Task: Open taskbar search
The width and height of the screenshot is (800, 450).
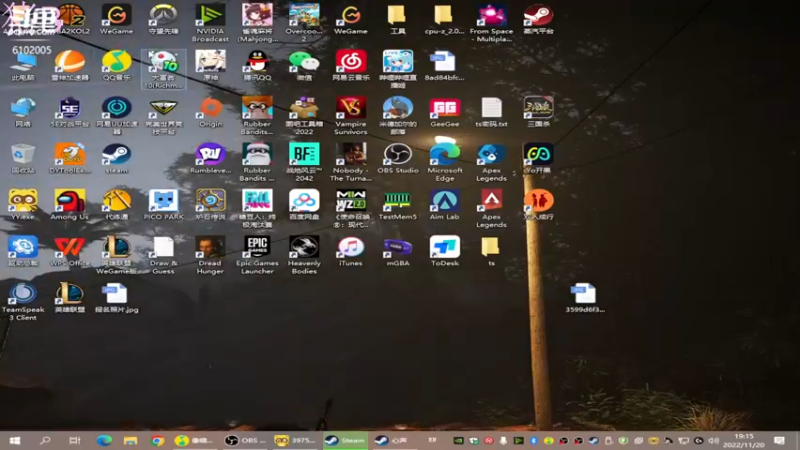Action: click(45, 440)
